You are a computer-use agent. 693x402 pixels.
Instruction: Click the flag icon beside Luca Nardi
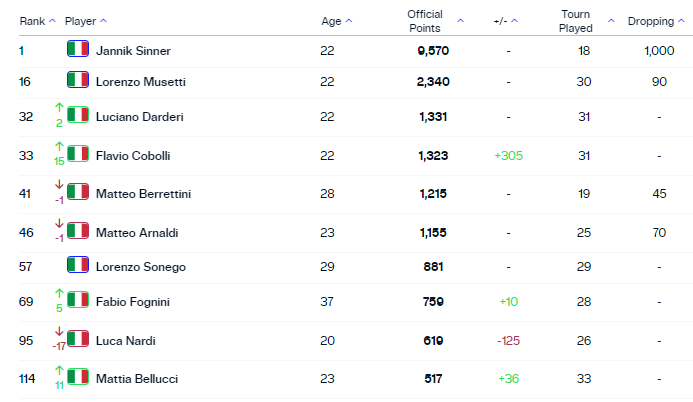[78, 339]
